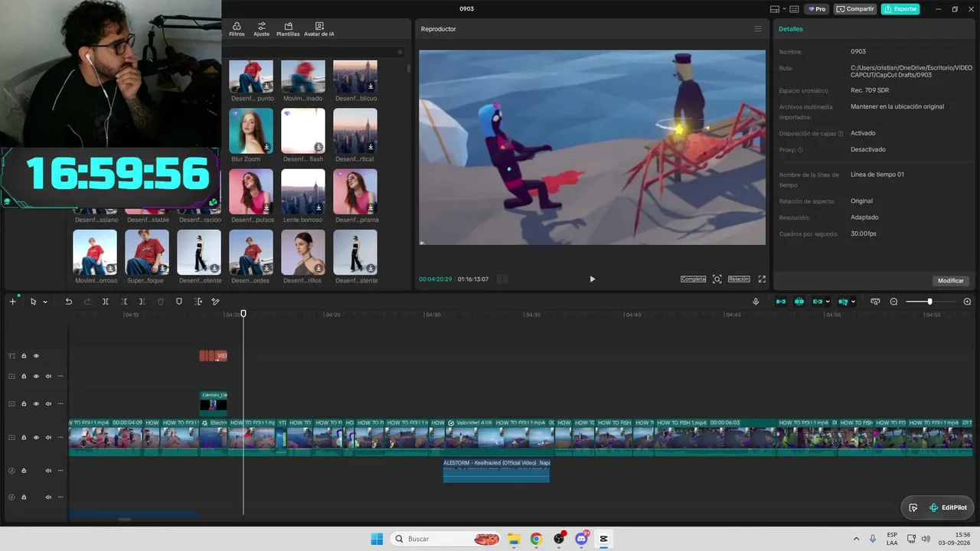Screen dimensions: 980x551
Task: Open the voiceover microphone recorder
Action: pyautogui.click(x=756, y=302)
